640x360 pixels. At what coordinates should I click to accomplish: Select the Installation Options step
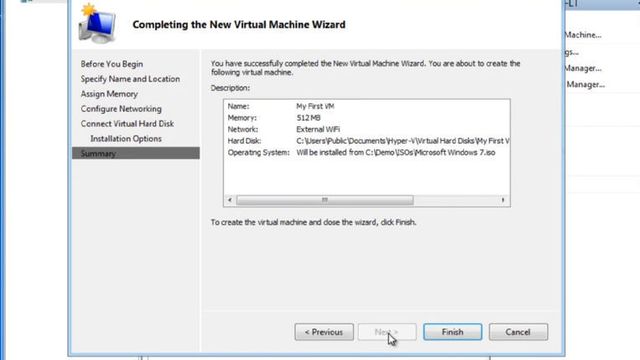126,139
